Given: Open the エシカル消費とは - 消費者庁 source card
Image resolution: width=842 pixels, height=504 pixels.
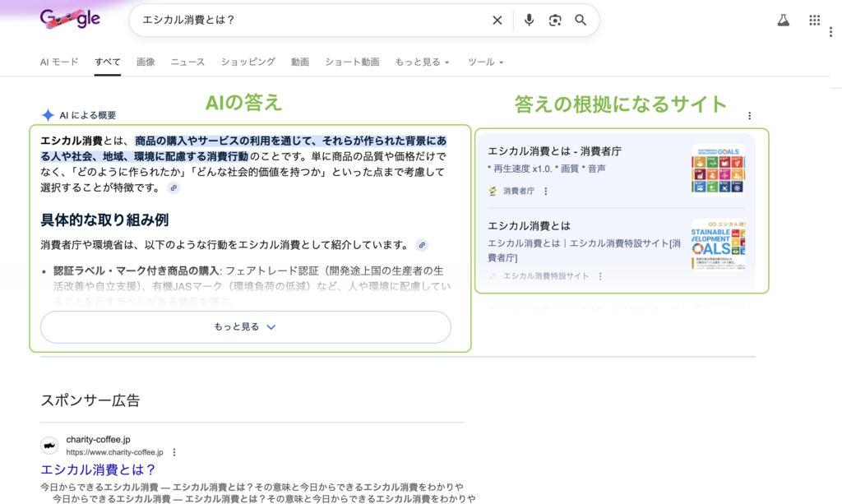Looking at the screenshot, I should pos(554,151).
